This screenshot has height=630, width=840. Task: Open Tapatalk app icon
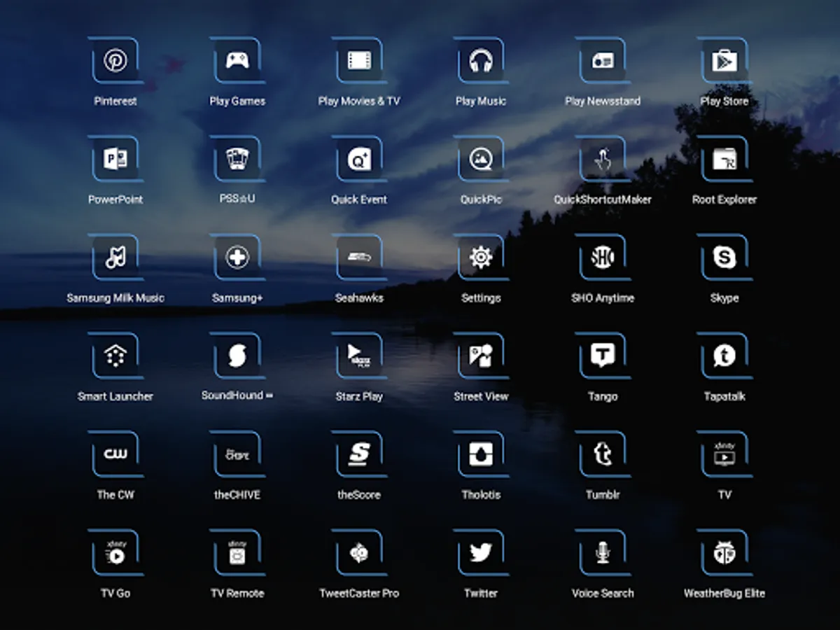tap(724, 356)
